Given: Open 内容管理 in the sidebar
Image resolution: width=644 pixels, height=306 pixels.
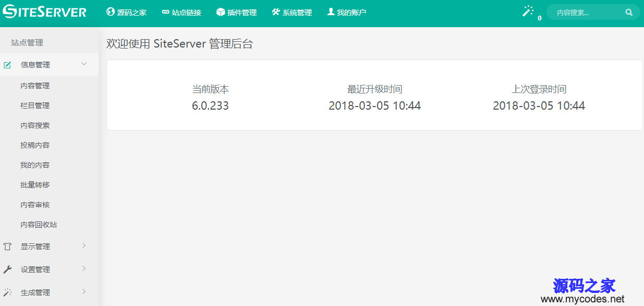Looking at the screenshot, I should pos(35,86).
